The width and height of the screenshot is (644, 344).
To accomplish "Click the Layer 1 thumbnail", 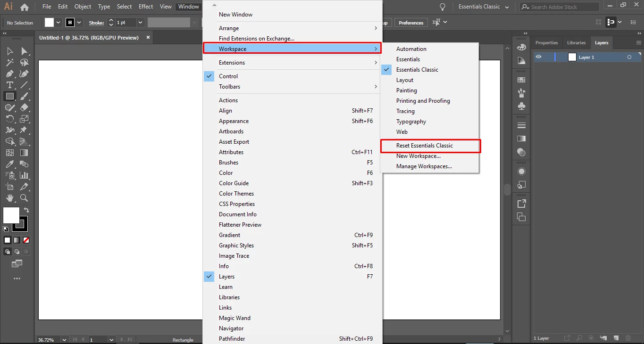I will [572, 57].
